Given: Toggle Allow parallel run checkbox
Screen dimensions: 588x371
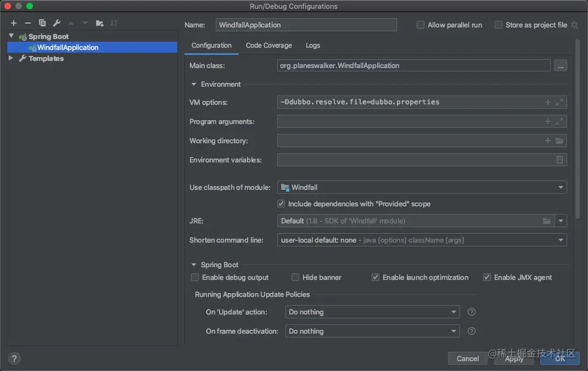Looking at the screenshot, I should point(421,25).
